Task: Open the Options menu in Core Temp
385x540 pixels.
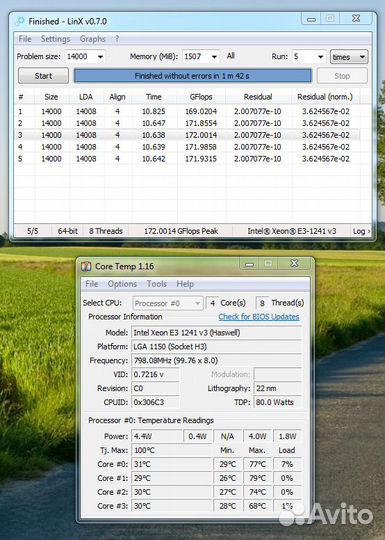Action: [122, 284]
